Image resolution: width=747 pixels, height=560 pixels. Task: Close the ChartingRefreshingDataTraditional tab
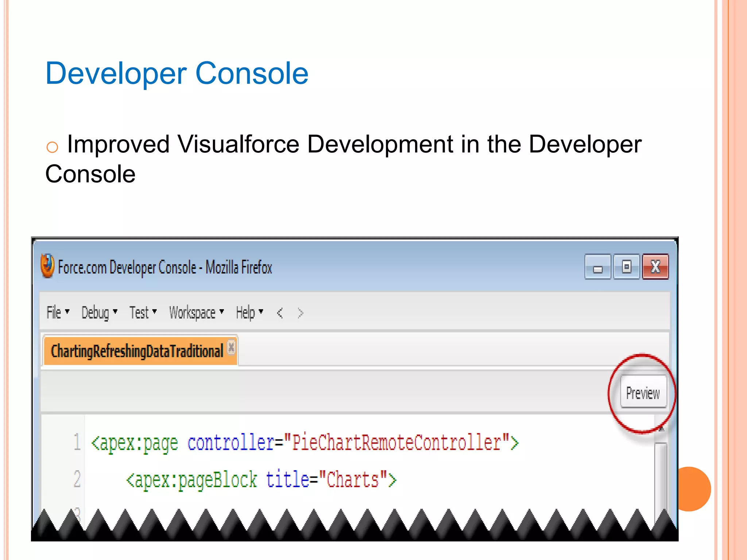click(x=231, y=347)
